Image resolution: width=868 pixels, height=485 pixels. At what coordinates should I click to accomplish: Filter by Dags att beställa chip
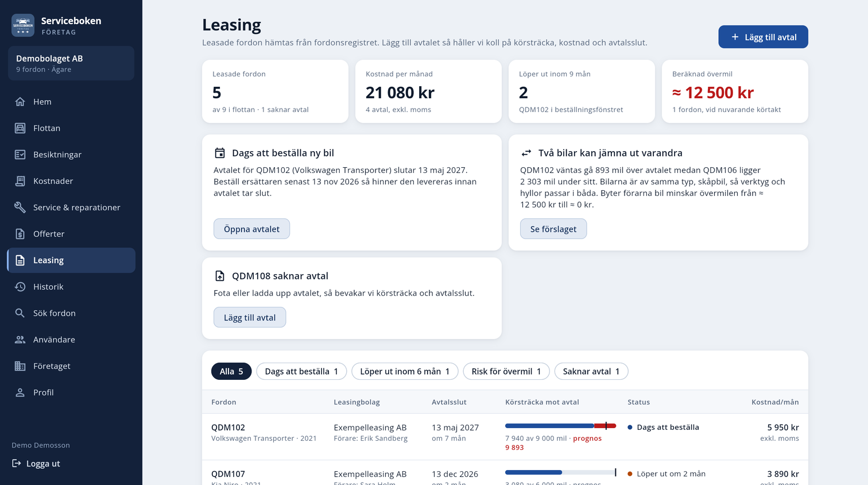[x=301, y=371]
